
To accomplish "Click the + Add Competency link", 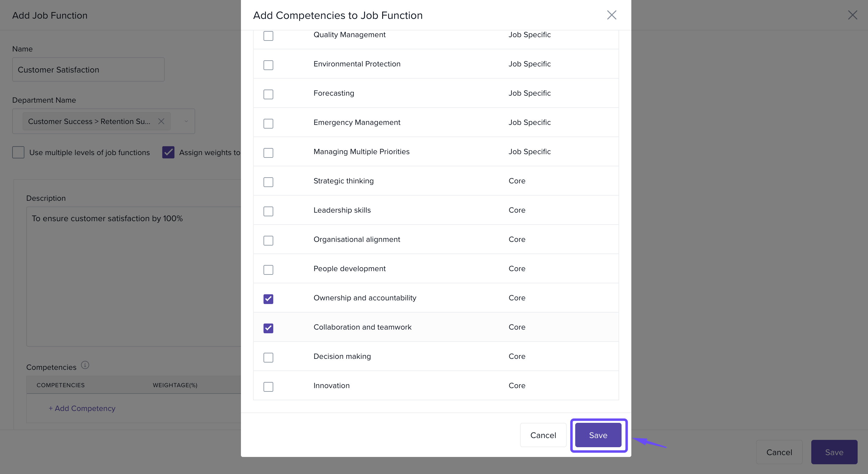I will 82,409.
